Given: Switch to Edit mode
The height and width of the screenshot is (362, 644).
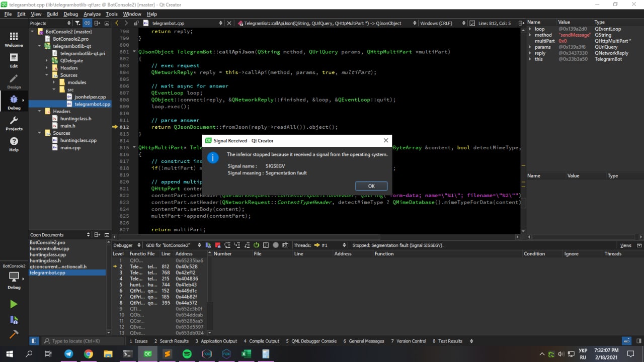Looking at the screenshot, I should (x=14, y=61).
